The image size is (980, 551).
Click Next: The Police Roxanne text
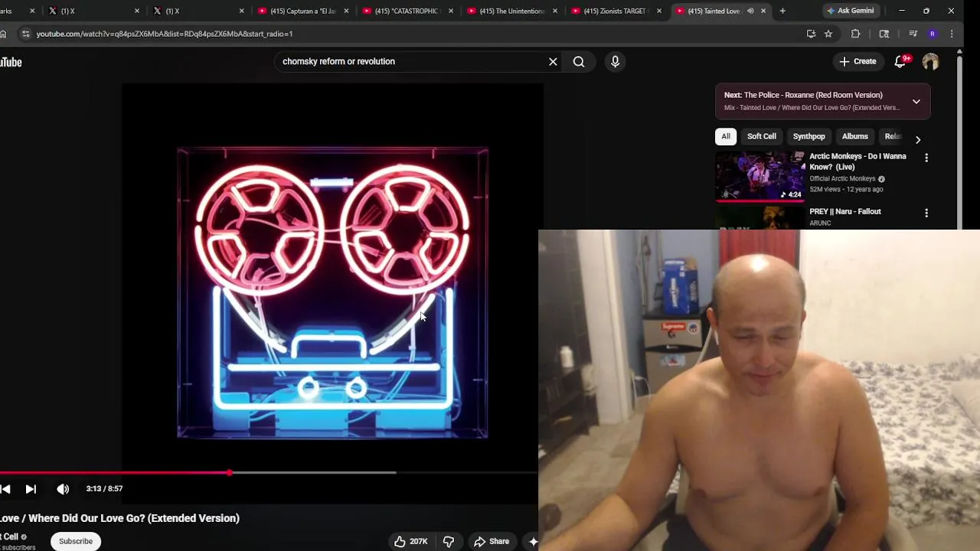(x=803, y=95)
